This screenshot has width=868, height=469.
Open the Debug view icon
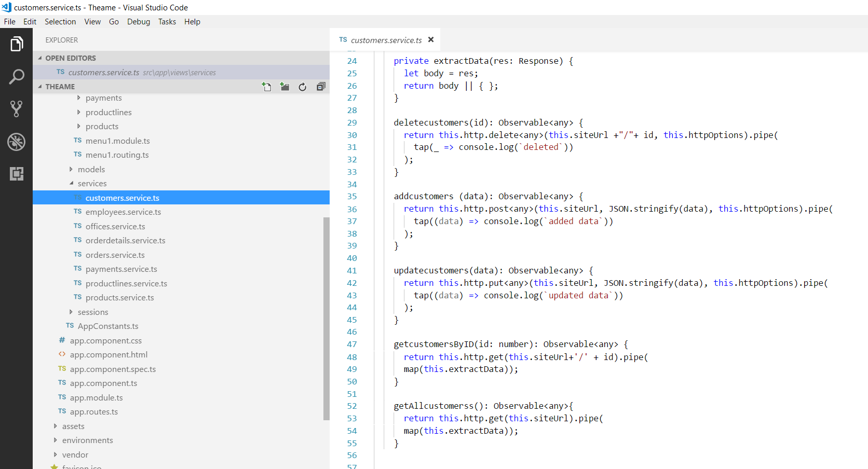[x=16, y=142]
